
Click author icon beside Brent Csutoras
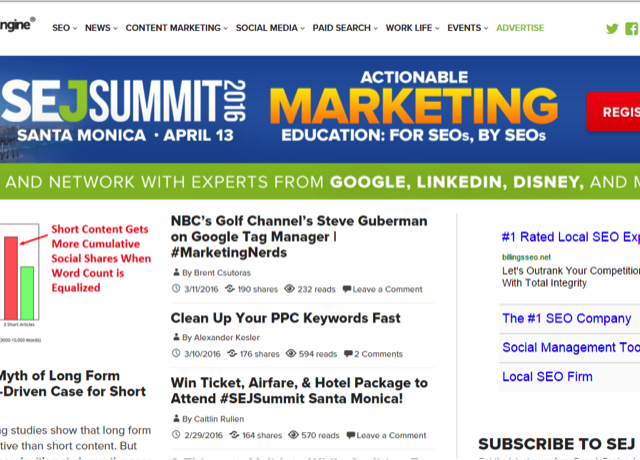[176, 272]
